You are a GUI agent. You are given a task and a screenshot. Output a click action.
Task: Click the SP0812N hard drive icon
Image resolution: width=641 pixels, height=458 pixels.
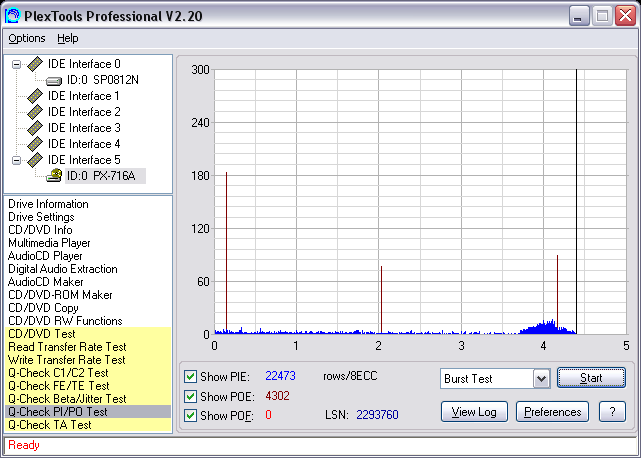(x=54, y=81)
